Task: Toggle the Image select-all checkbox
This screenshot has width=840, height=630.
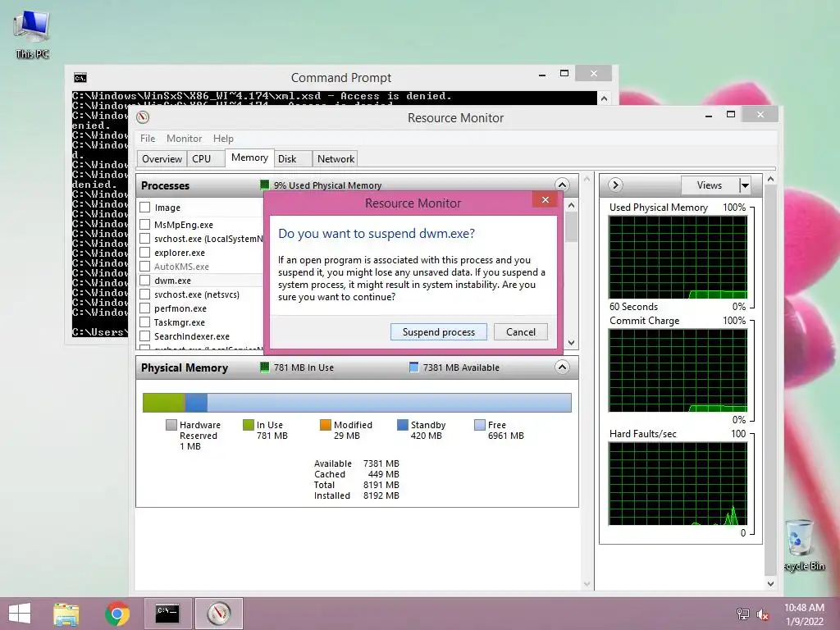Action: (144, 208)
